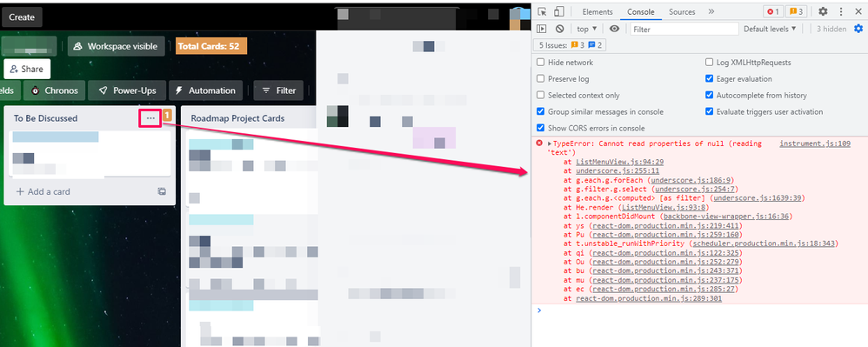Open the ListMenuView.js:94:29 link
Image resolution: width=868 pixels, height=347 pixels.
(619, 162)
